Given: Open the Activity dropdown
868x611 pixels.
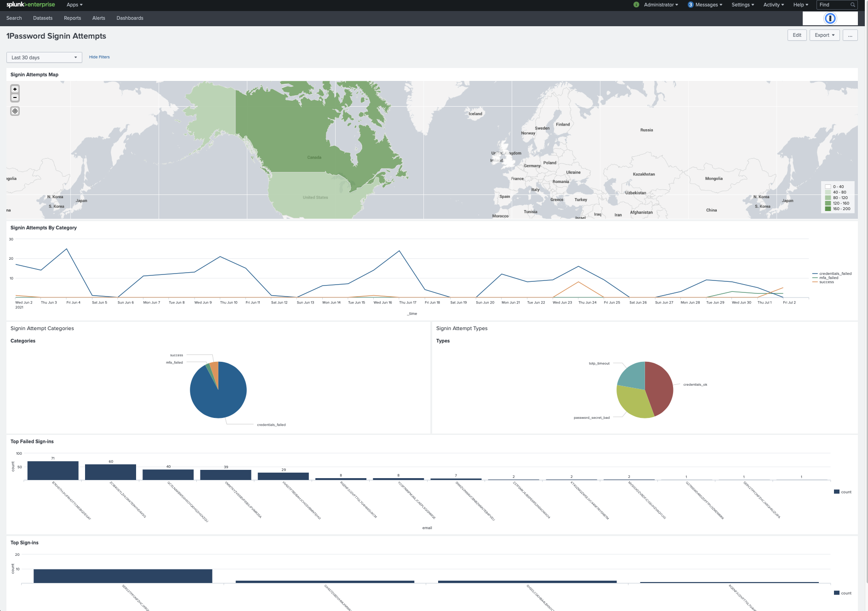Looking at the screenshot, I should (x=773, y=5).
